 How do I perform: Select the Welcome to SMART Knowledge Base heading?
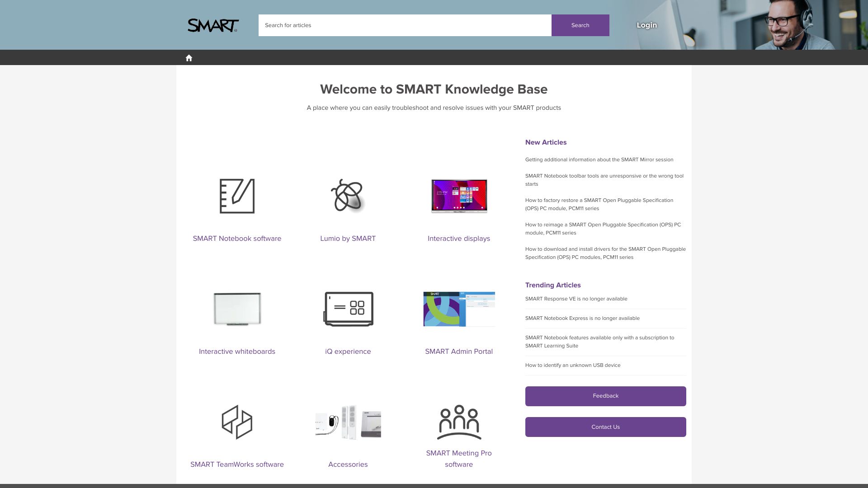434,89
